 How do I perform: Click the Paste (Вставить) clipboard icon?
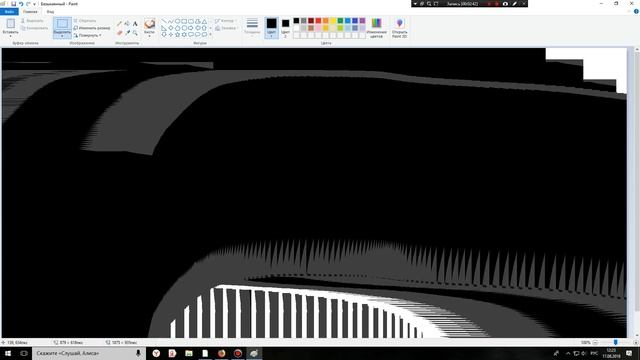(x=11, y=24)
